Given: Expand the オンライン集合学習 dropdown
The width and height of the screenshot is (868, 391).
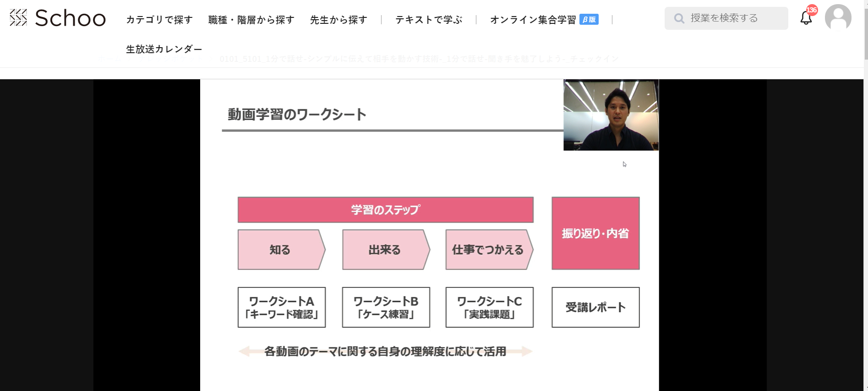Looking at the screenshot, I should coord(534,20).
